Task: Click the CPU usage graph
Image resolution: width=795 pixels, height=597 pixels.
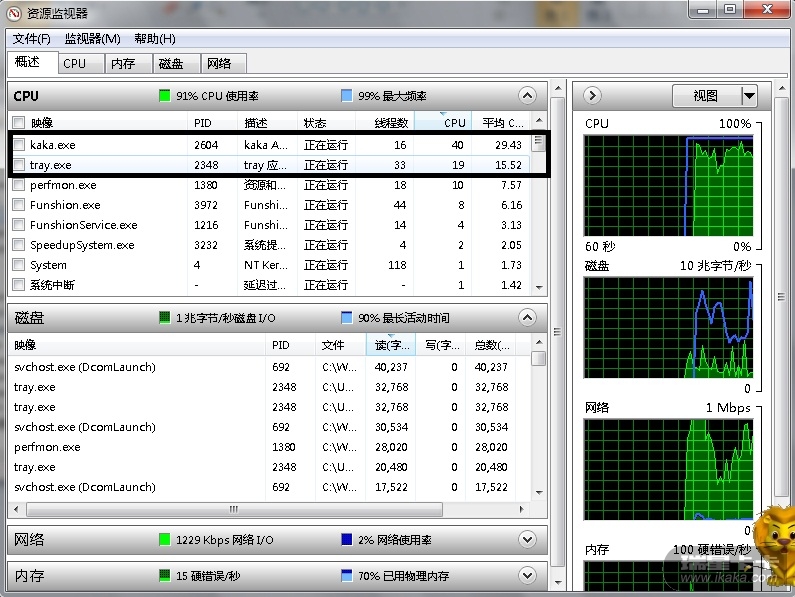Action: pyautogui.click(x=668, y=185)
